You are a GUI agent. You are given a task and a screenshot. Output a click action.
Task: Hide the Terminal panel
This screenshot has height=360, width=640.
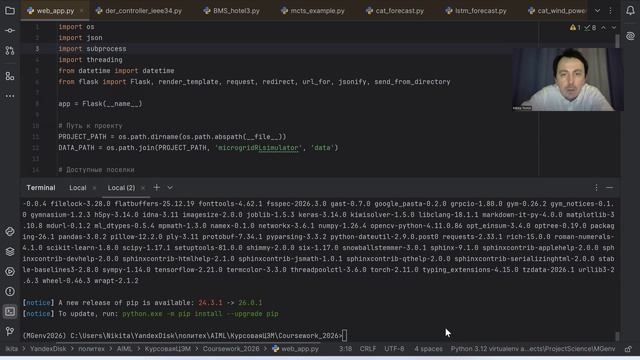609,188
